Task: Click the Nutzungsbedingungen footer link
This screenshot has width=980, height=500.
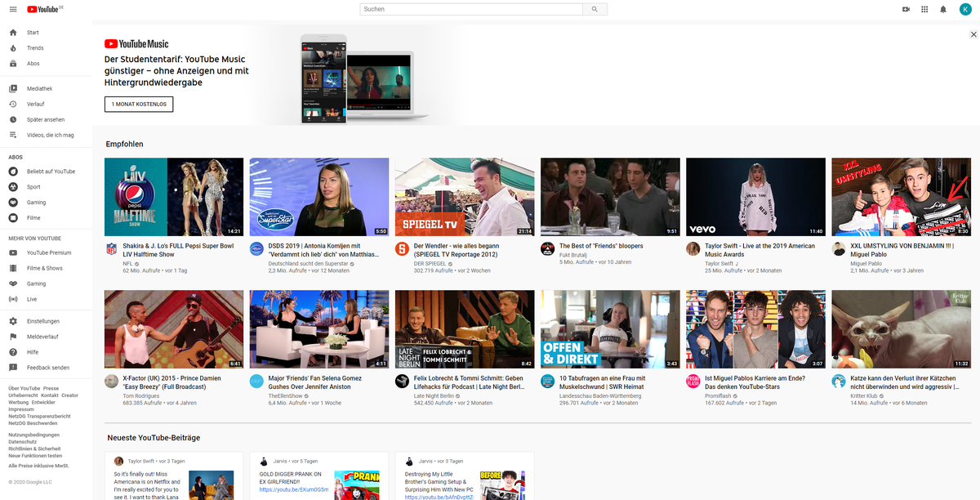Action: point(33,435)
